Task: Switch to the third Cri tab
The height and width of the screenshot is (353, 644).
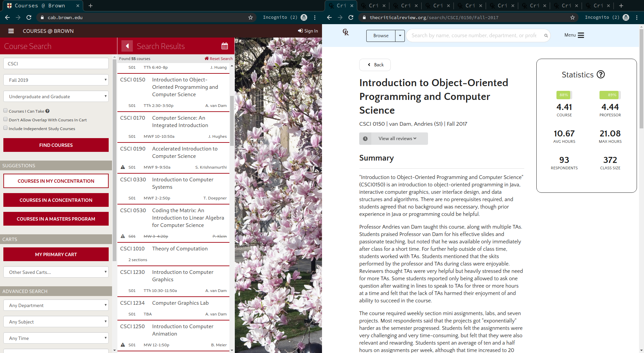Action: pyautogui.click(x=406, y=6)
